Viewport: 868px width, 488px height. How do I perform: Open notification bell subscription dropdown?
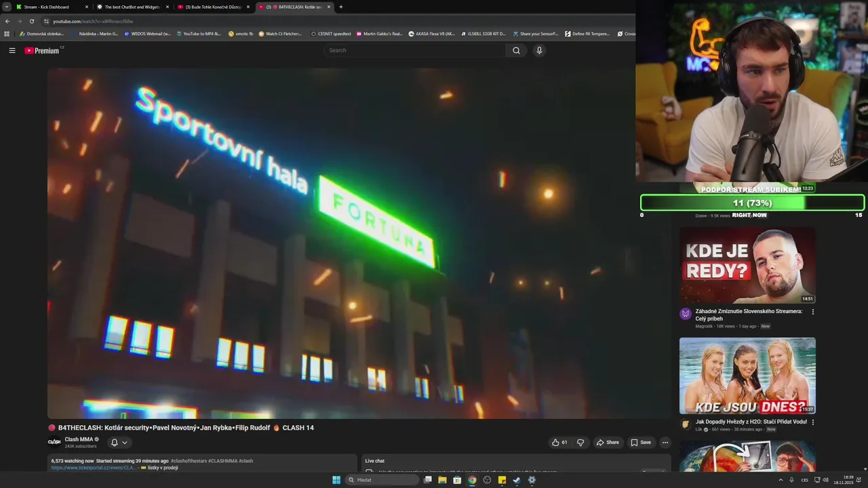[119, 443]
